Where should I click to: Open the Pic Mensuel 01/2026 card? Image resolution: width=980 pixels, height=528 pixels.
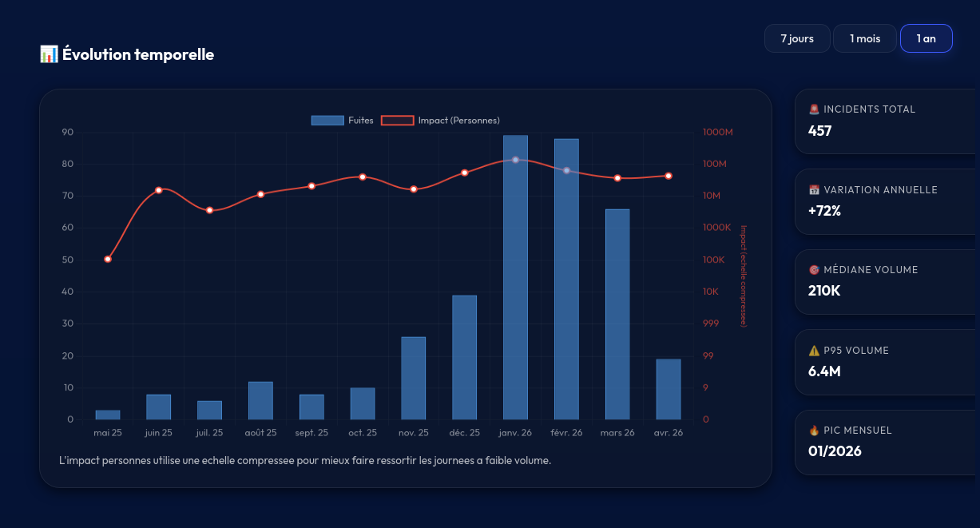[887, 443]
